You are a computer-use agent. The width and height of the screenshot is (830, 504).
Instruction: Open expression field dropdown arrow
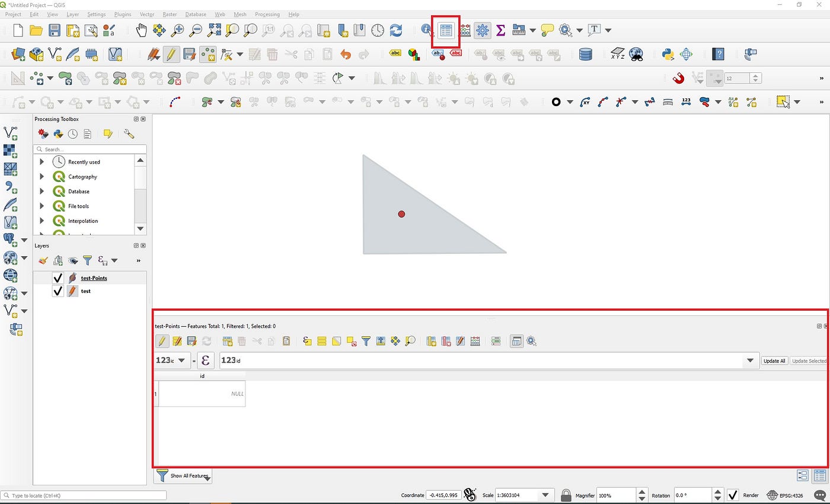coord(751,360)
